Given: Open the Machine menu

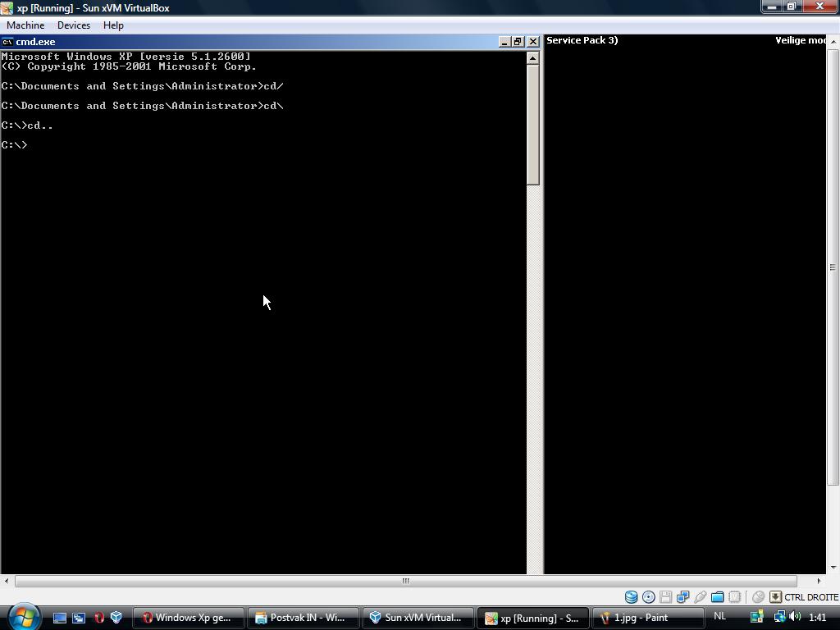Looking at the screenshot, I should (25, 25).
